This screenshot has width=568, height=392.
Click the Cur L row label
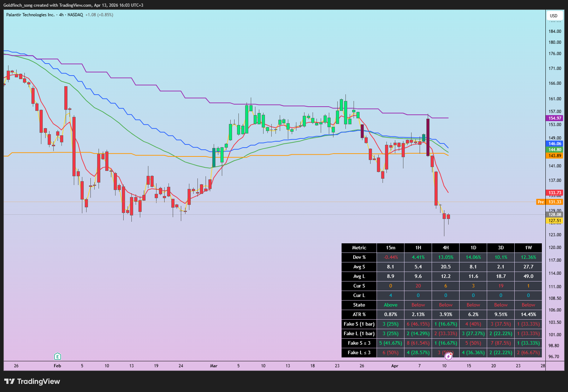click(359, 296)
